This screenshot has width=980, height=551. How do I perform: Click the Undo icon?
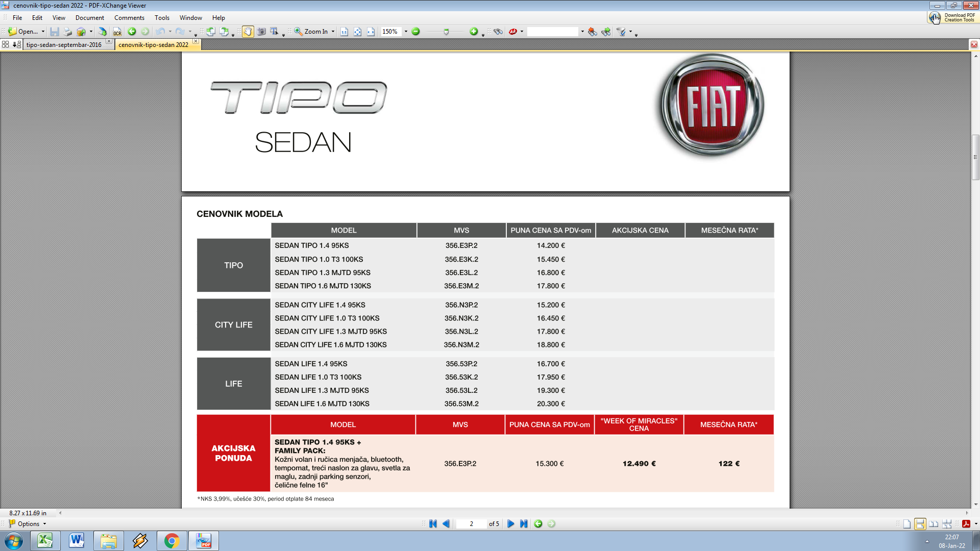pyautogui.click(x=160, y=32)
